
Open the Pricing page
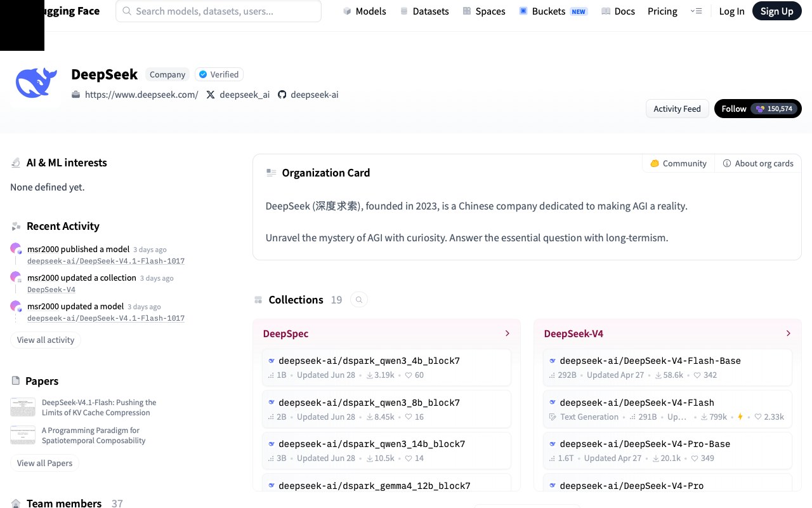pyautogui.click(x=662, y=11)
